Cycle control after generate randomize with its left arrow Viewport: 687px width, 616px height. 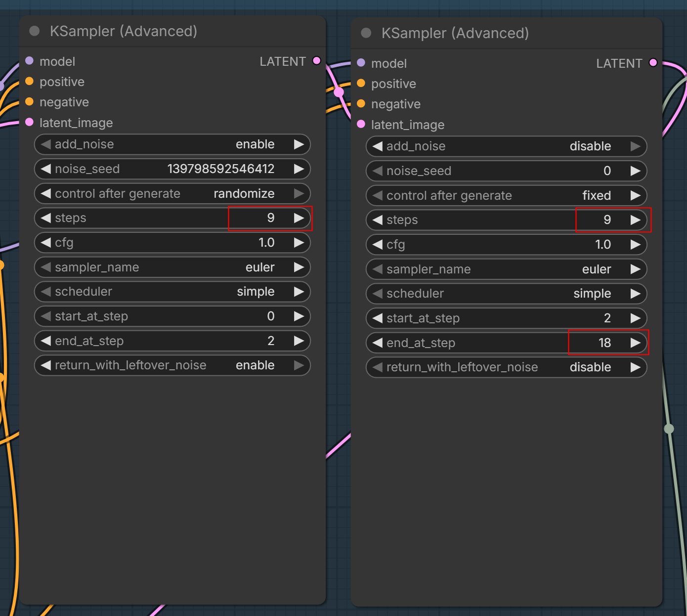pyautogui.click(x=46, y=194)
